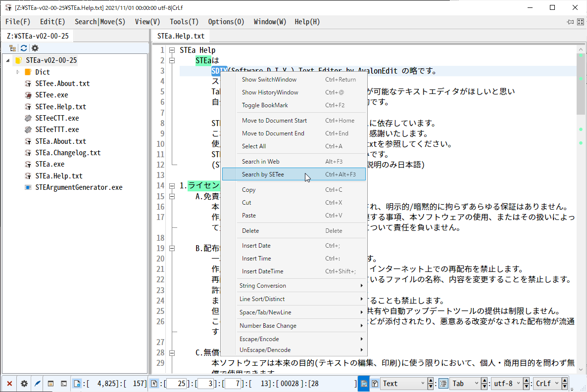587x392 pixels.
Task: Click the document question icon beside Text dropdown
Action: click(x=375, y=384)
